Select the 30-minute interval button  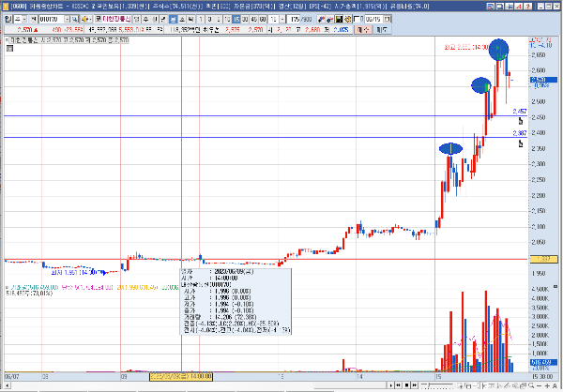coord(245,19)
